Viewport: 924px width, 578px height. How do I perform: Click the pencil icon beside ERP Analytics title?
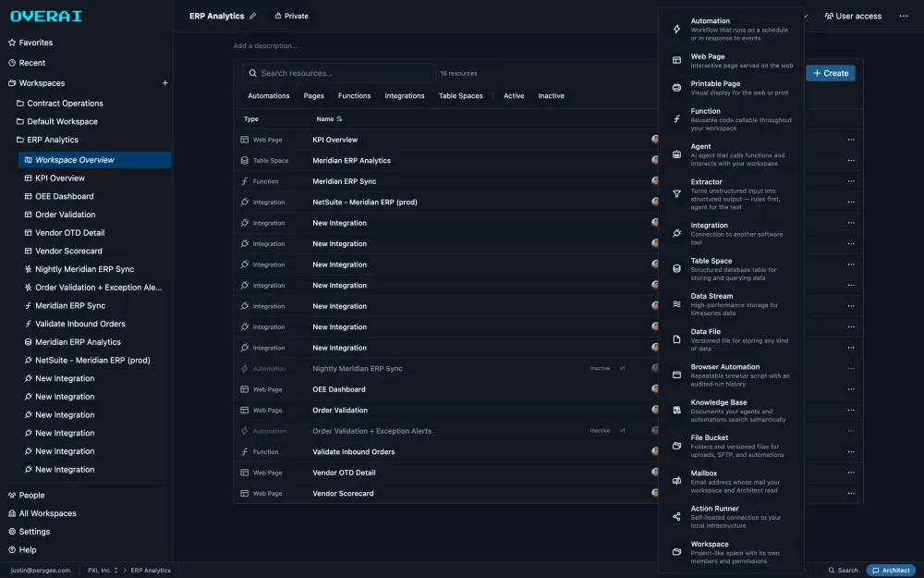click(253, 16)
